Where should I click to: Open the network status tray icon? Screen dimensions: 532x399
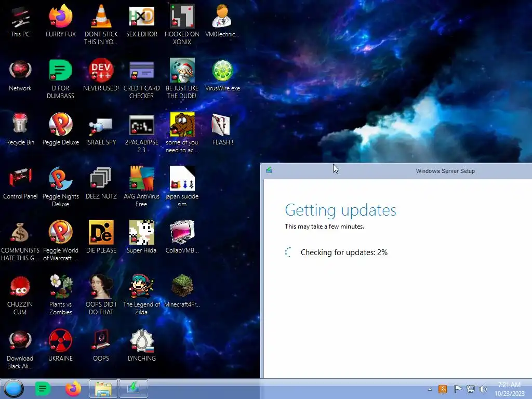pos(470,389)
